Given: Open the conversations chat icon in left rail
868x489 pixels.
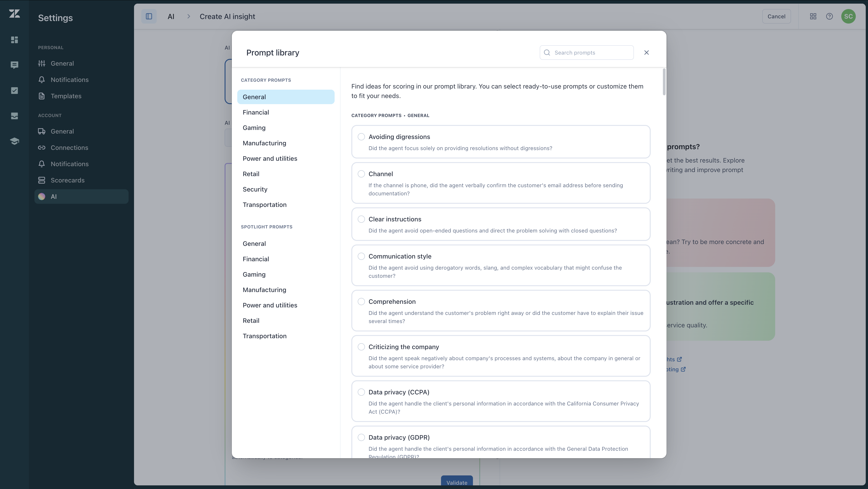Looking at the screenshot, I should click(x=14, y=65).
